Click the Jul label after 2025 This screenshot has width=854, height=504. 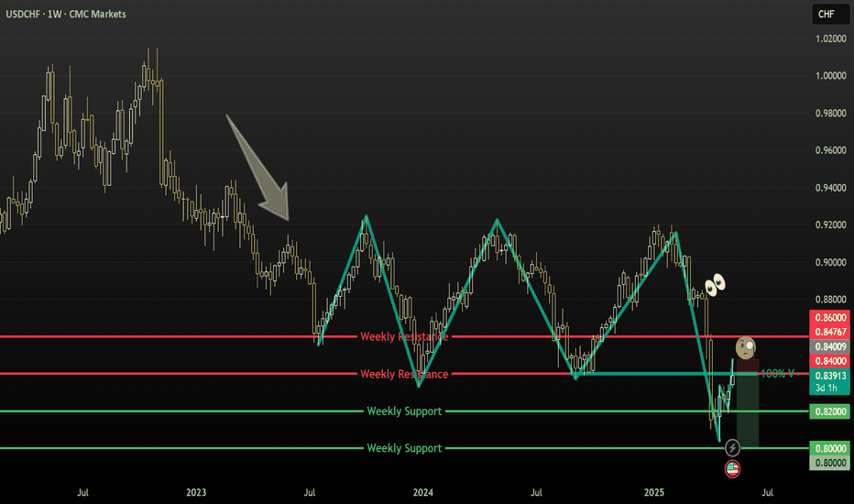[767, 493]
